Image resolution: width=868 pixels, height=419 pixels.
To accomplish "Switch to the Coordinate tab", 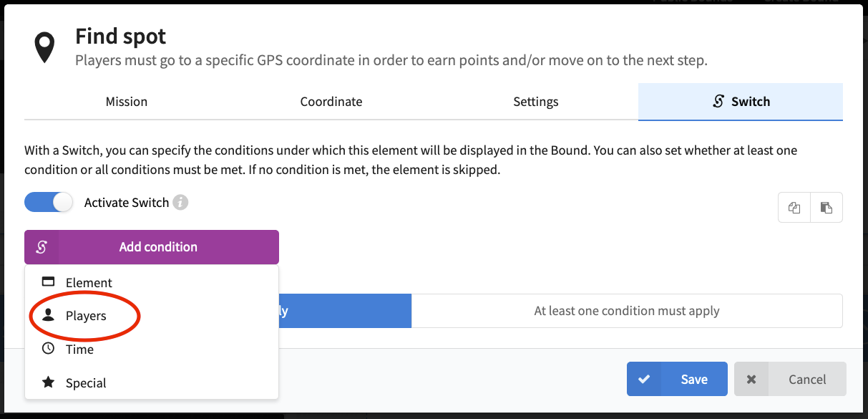I will pyautogui.click(x=331, y=102).
